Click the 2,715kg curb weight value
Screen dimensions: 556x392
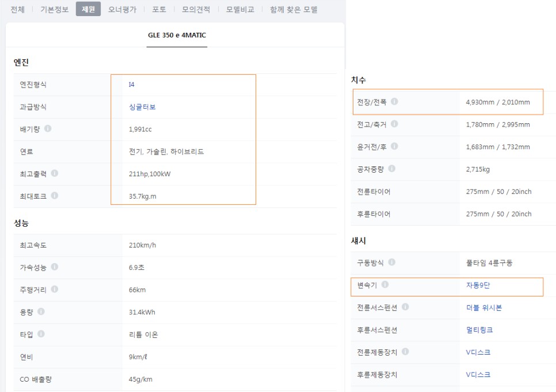pos(478,169)
